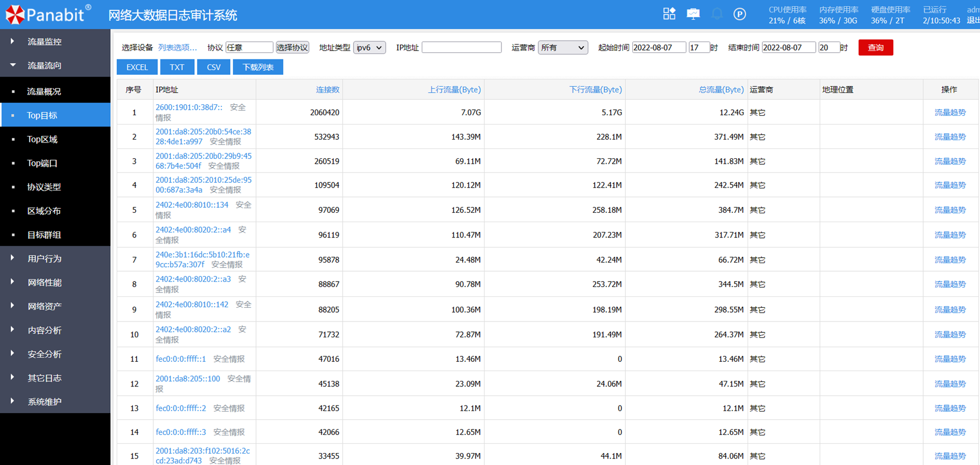Image resolution: width=980 pixels, height=465 pixels.
Task: Collapse the 流量流向 sidebar section
Action: [55, 65]
